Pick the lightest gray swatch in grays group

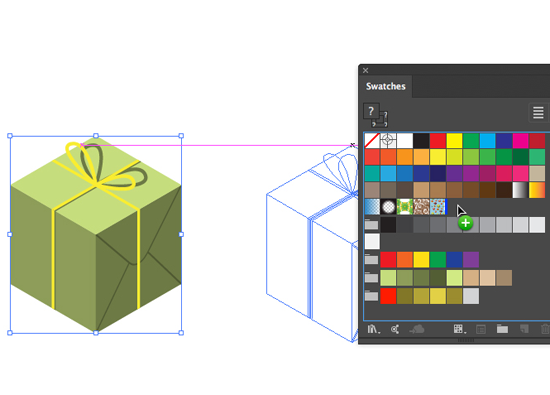click(x=537, y=225)
